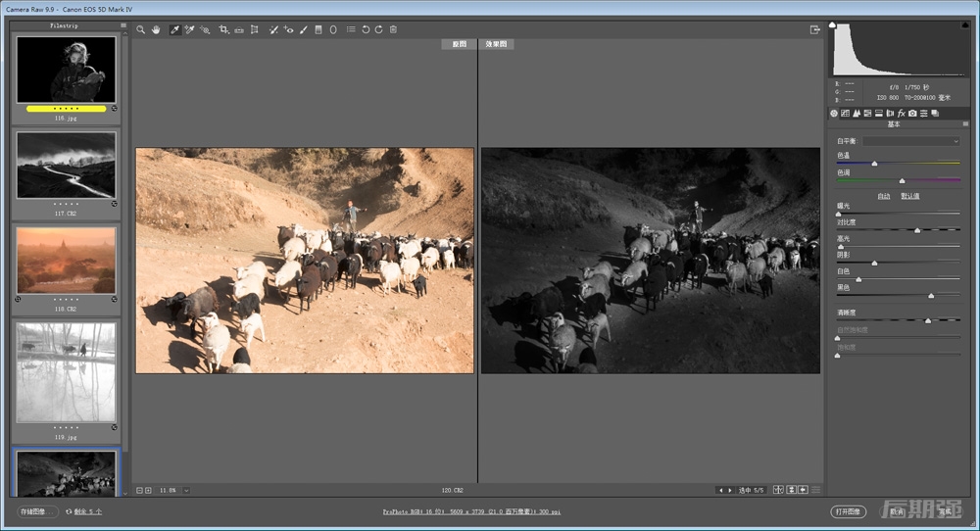Go to next image arrow

(x=729, y=491)
